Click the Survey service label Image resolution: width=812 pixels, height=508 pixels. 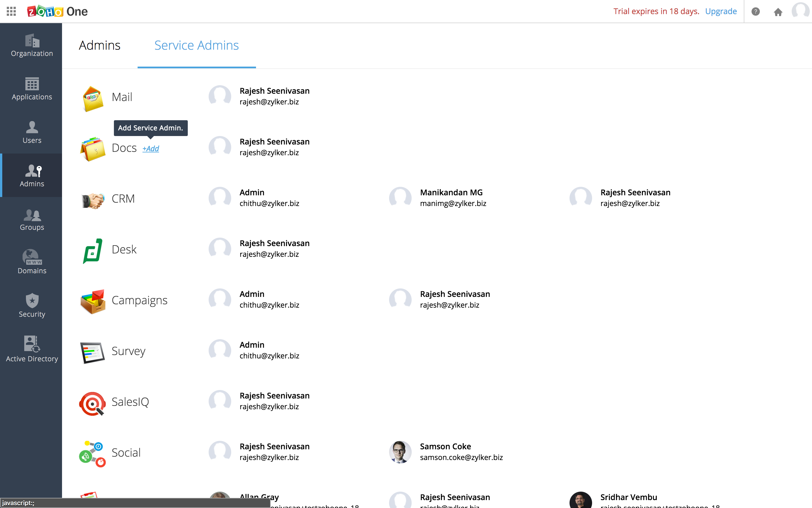click(x=129, y=351)
